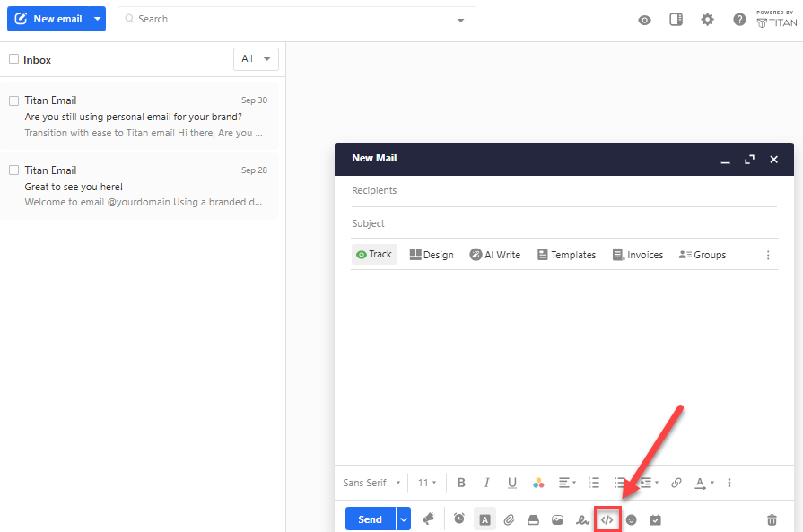Click the cloud drive attachment icon
The width and height of the screenshot is (803, 532).
(x=533, y=519)
